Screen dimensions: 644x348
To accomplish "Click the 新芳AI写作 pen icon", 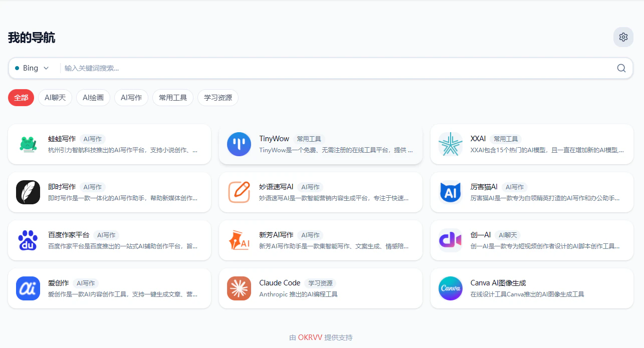I will tap(239, 240).
